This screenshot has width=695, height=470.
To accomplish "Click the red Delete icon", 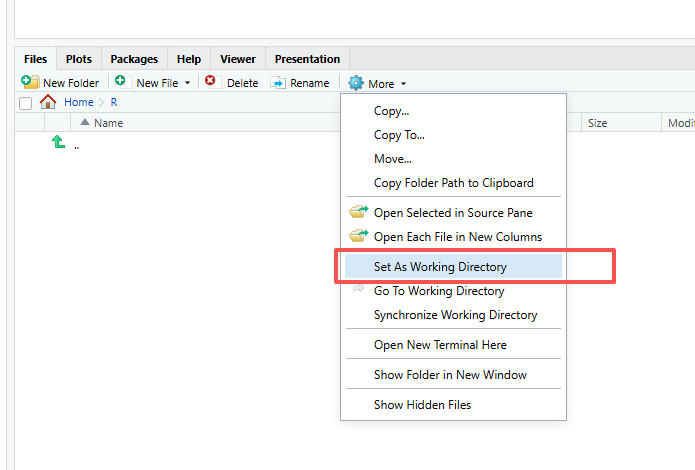I will (211, 82).
